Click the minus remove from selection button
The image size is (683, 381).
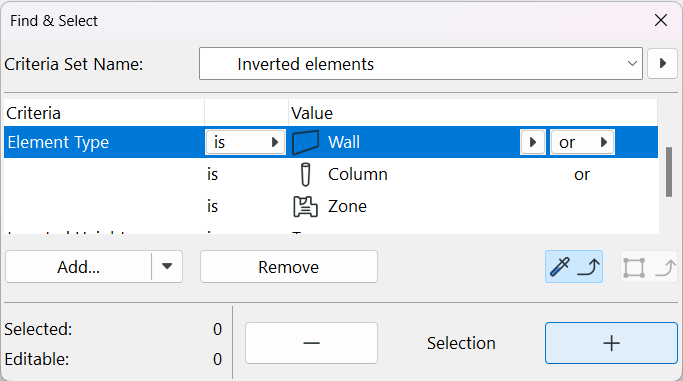(311, 343)
